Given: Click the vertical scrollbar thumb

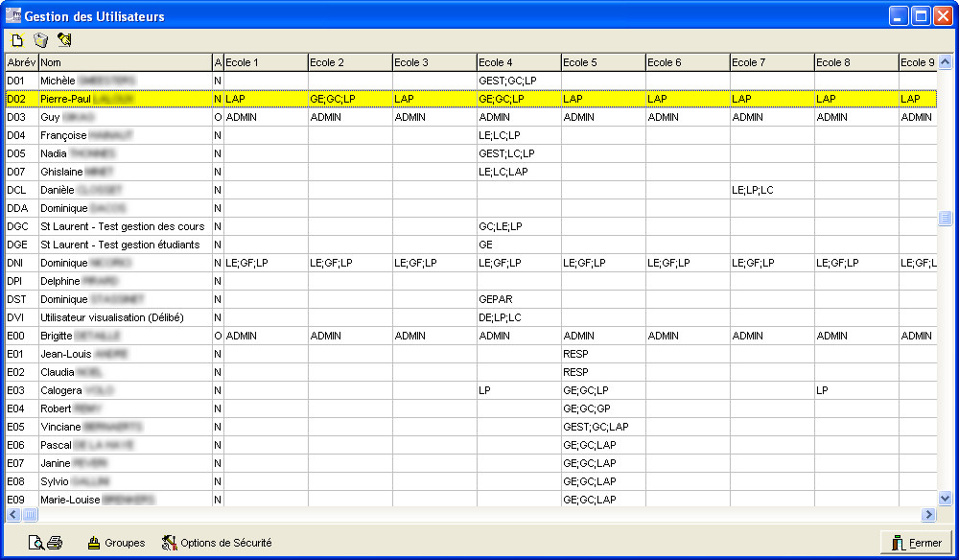Looking at the screenshot, I should (945, 218).
